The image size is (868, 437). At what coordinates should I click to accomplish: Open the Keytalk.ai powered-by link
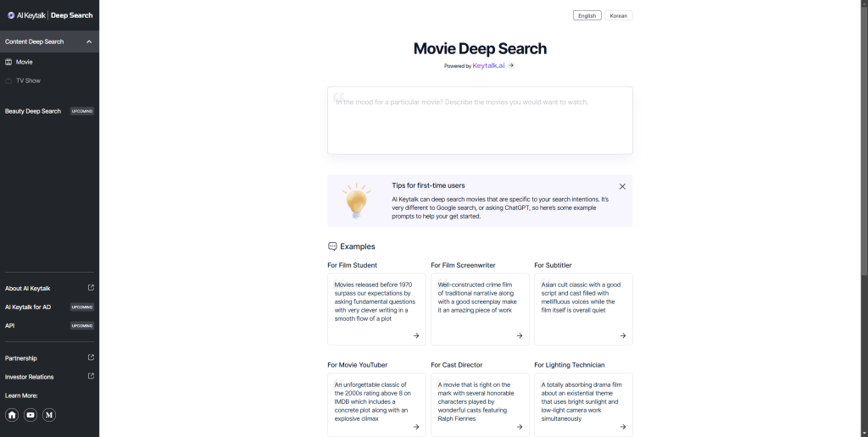click(x=488, y=65)
